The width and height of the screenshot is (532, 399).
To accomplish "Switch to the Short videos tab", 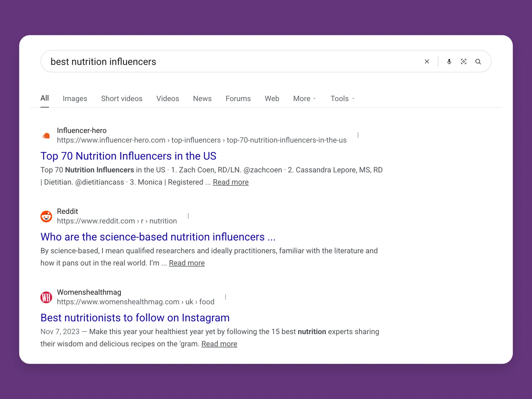I will 122,98.
